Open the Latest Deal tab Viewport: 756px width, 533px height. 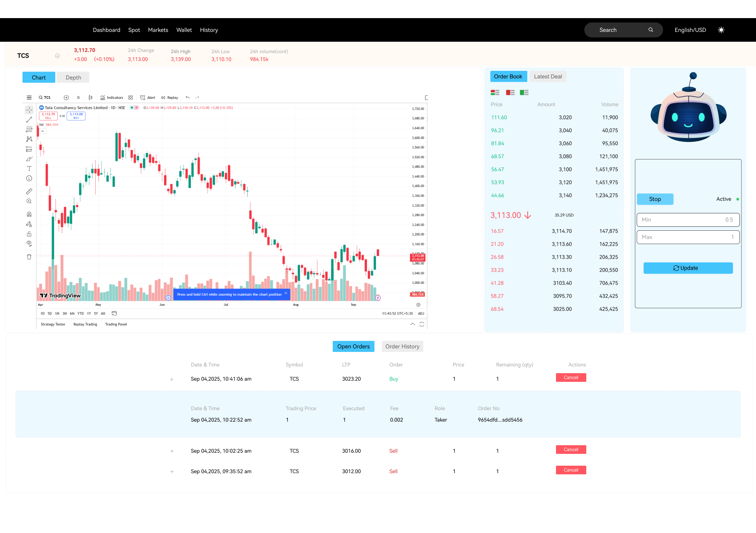coord(548,76)
